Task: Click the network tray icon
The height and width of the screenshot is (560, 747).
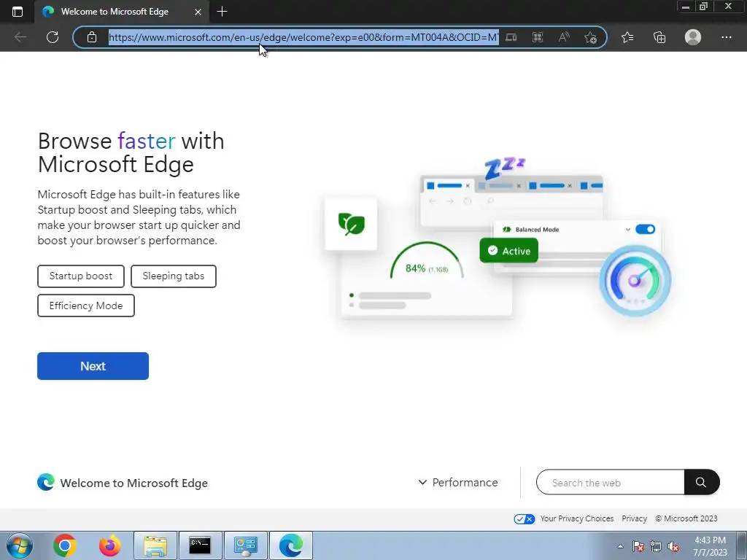Action: 656,546
